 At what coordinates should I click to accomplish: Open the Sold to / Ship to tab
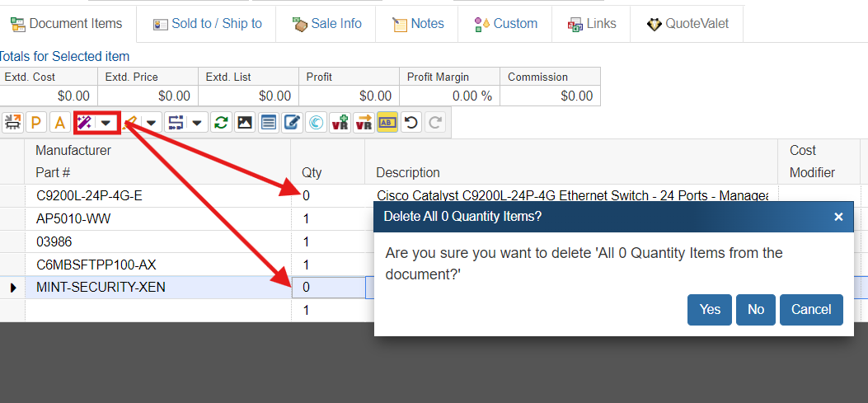(206, 24)
